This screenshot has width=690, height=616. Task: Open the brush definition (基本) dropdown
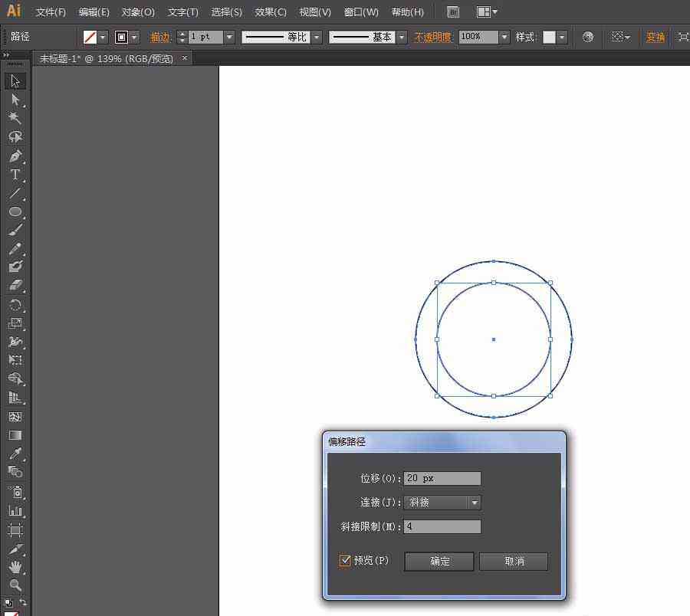[401, 37]
